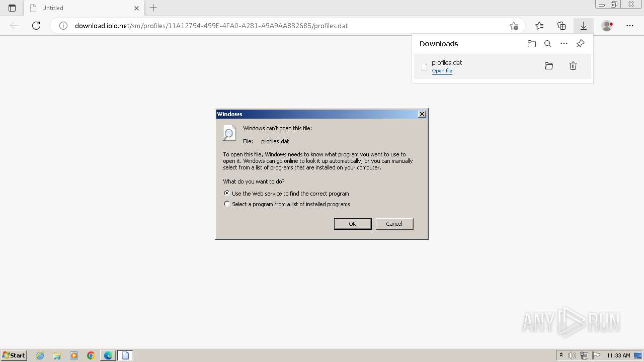The height and width of the screenshot is (362, 644).
Task: Refresh the current page
Action: click(x=36, y=26)
